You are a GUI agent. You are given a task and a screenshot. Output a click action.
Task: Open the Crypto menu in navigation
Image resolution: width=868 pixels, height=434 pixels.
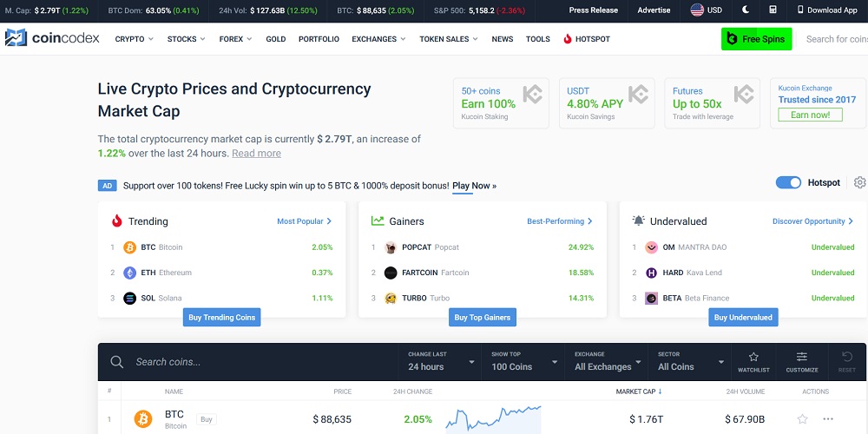click(134, 39)
